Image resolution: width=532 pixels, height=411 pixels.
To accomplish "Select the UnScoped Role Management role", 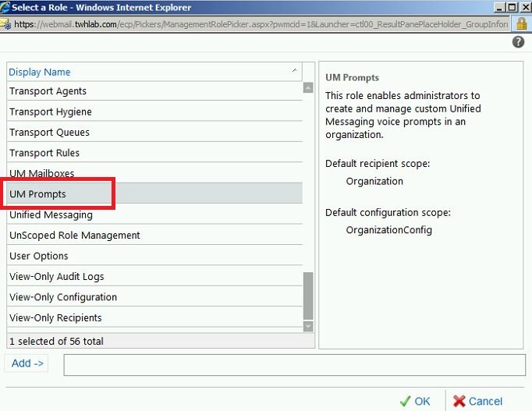I will [154, 236].
